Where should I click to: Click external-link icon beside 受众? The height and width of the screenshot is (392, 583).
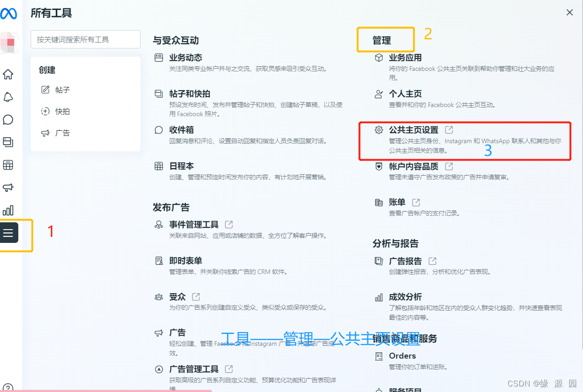pyautogui.click(x=196, y=297)
